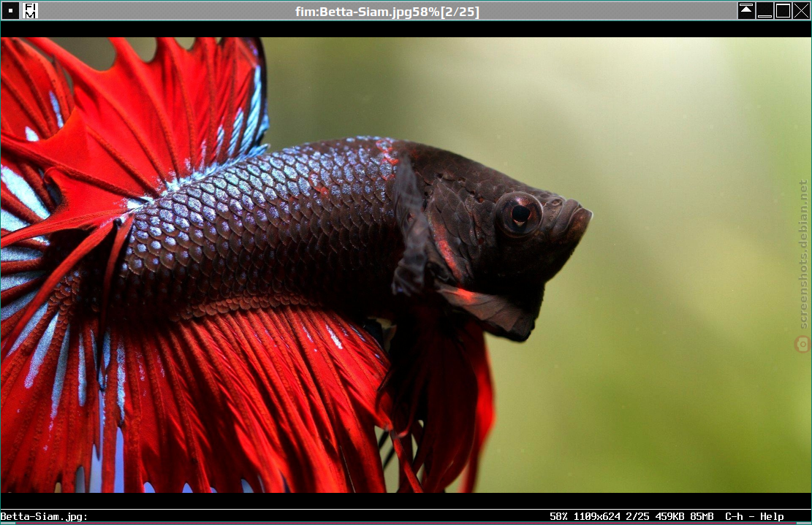Maximize the fim window
Image resolution: width=812 pixels, height=525 pixels.
(783, 10)
